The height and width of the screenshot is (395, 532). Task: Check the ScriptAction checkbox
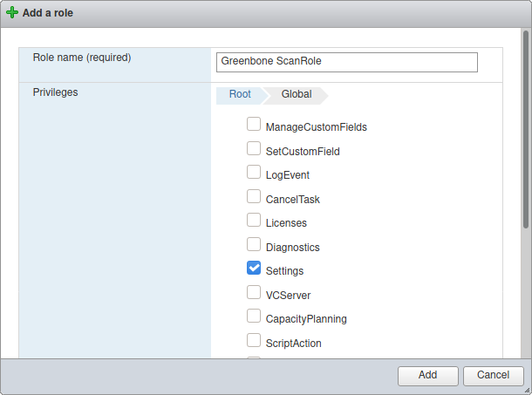click(254, 341)
